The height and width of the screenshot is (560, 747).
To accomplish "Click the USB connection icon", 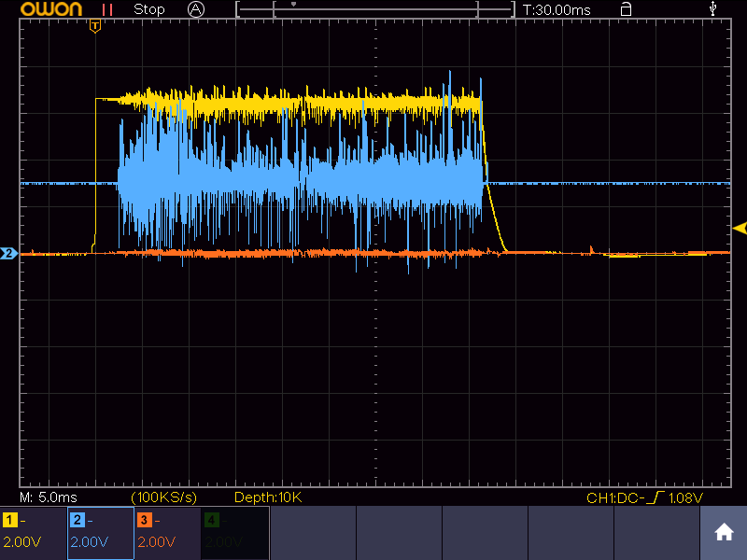I will pos(712,8).
